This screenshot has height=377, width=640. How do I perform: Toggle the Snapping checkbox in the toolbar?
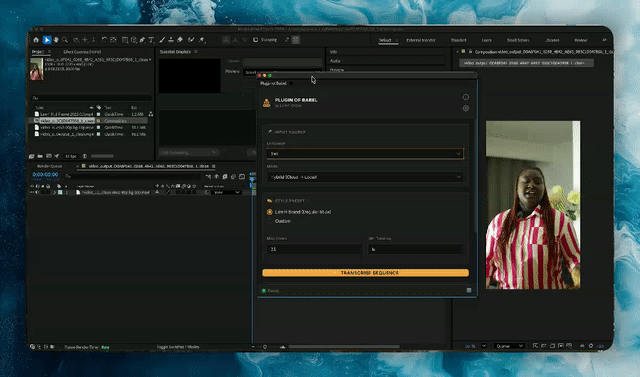click(x=256, y=40)
